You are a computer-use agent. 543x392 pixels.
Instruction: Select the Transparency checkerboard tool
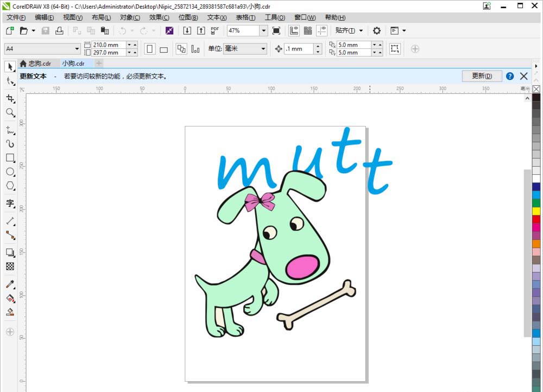10,266
